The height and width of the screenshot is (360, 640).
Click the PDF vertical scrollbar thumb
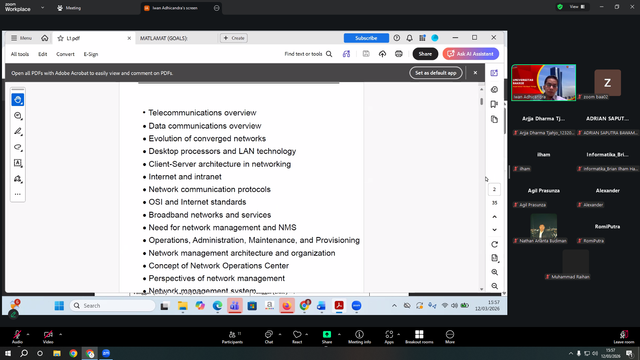coord(482,101)
